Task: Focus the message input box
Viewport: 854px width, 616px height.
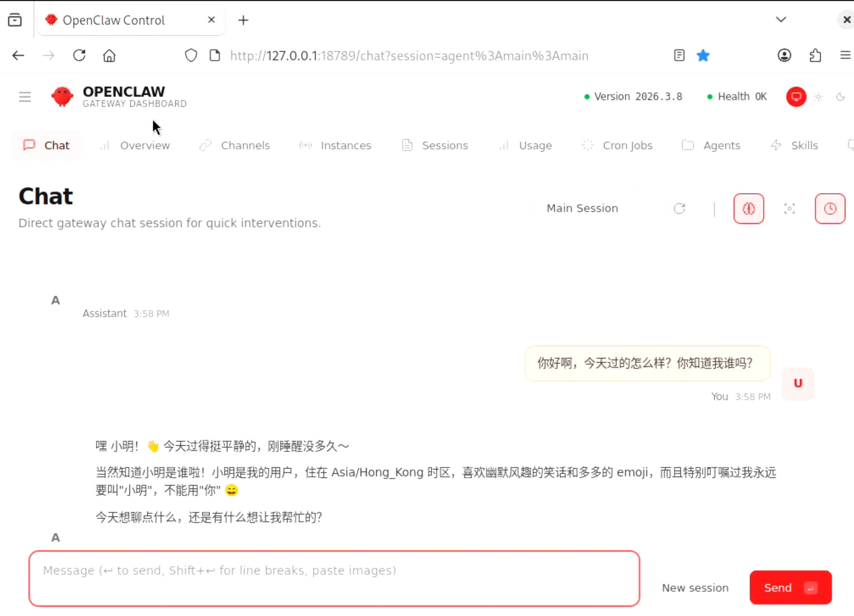Action: [334, 578]
